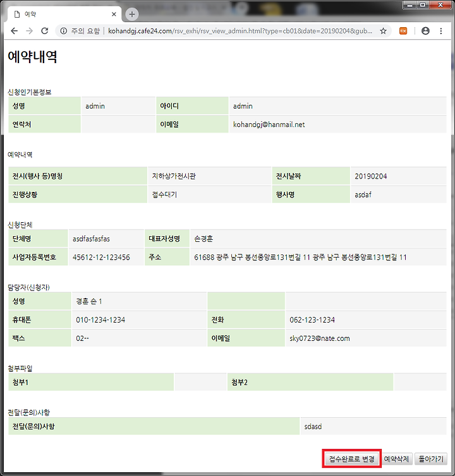Image resolution: width=455 pixels, height=476 pixels.
Task: Click the 첨부파일 section title
Action: coord(20,368)
